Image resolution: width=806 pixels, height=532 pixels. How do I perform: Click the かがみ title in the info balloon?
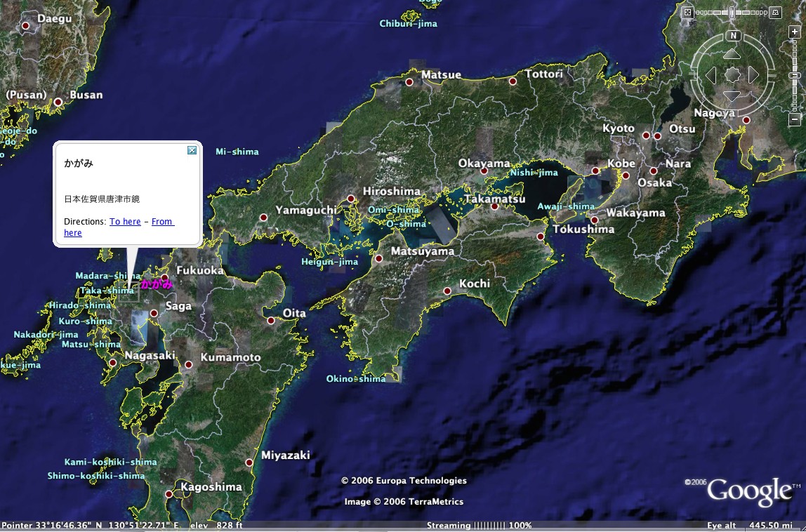pyautogui.click(x=79, y=164)
